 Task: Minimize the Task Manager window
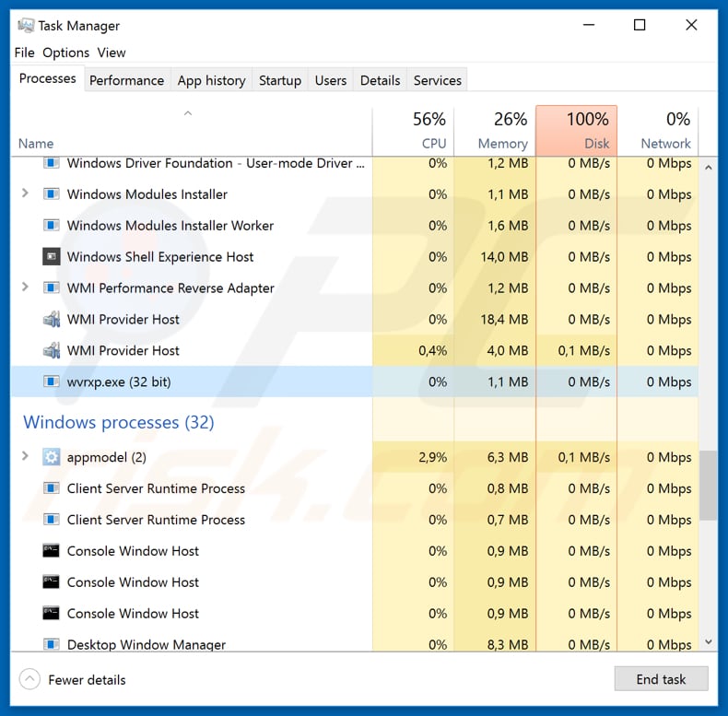coord(589,25)
